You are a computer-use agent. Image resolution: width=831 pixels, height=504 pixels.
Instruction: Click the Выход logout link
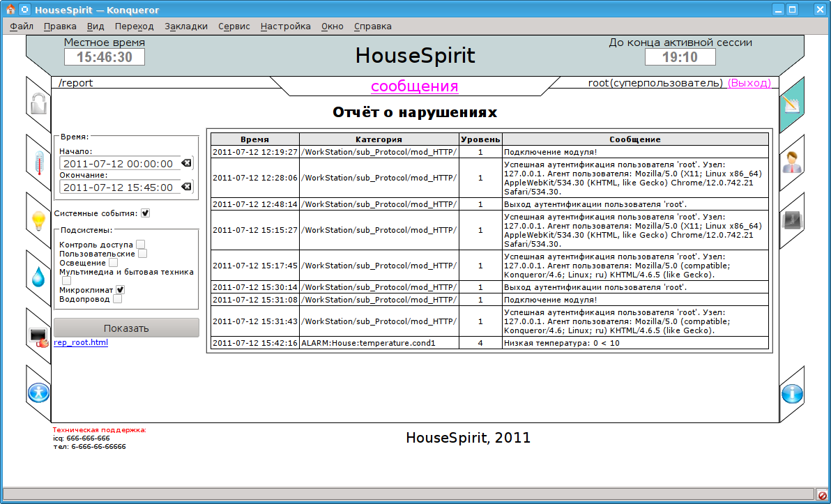749,83
